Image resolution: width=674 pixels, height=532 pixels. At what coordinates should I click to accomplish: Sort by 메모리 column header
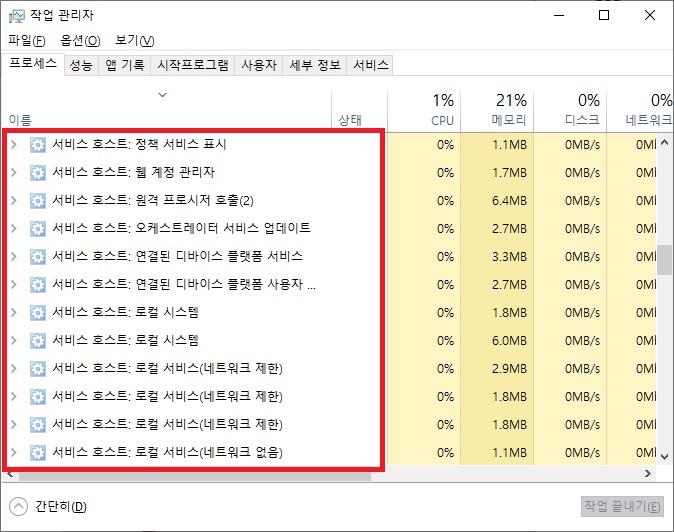tap(497, 110)
